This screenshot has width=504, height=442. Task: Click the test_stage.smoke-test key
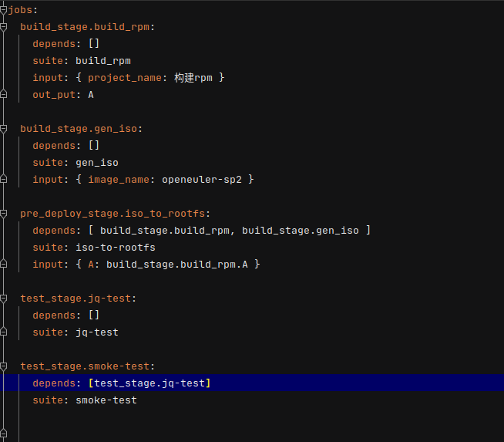pos(85,366)
